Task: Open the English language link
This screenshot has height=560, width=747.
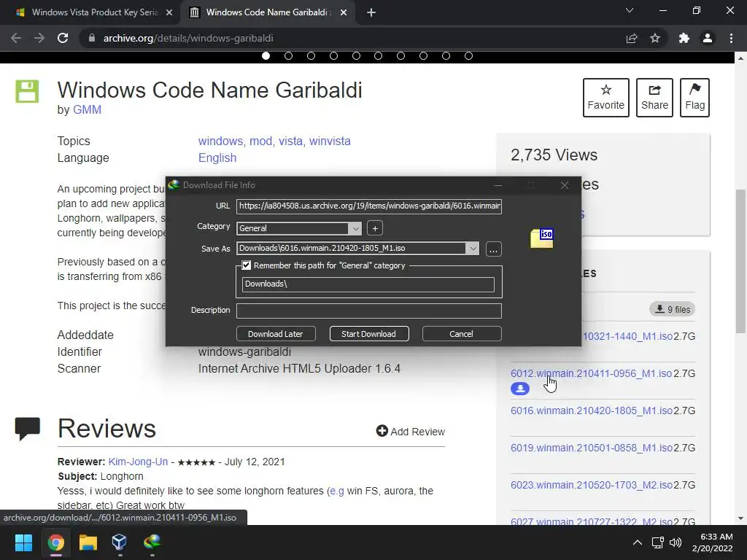Action: 217,157
